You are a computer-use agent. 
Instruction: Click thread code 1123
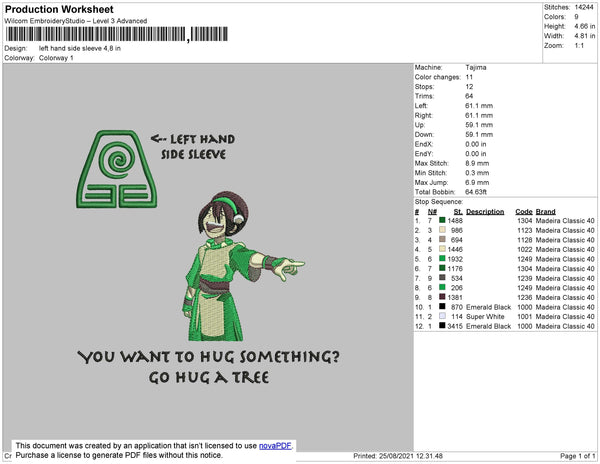[x=525, y=230]
